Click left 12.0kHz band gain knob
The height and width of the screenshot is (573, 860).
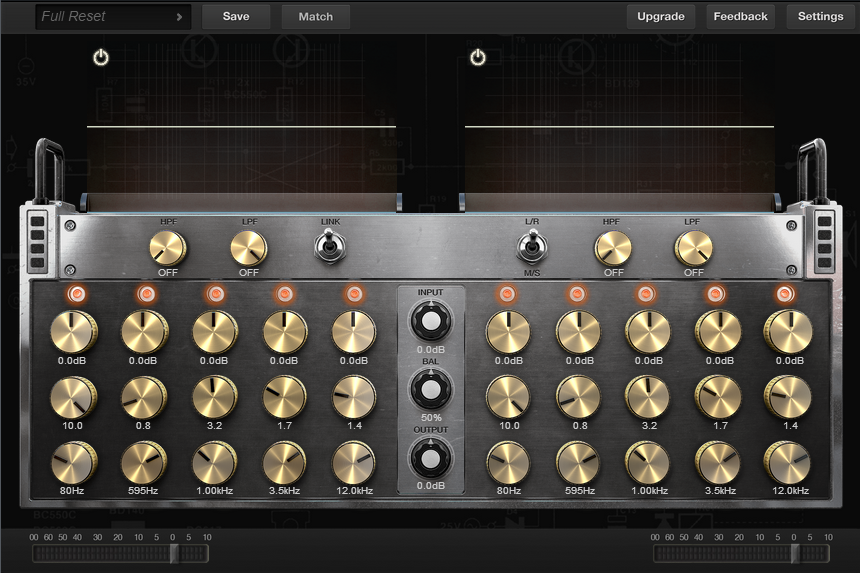tap(354, 332)
